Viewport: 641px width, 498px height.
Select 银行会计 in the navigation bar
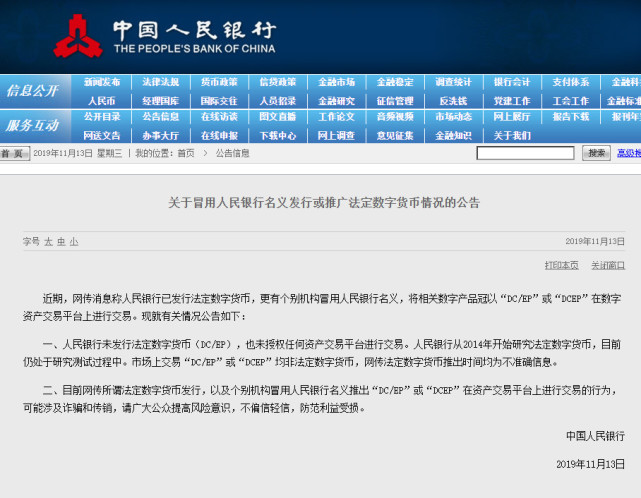coord(512,82)
